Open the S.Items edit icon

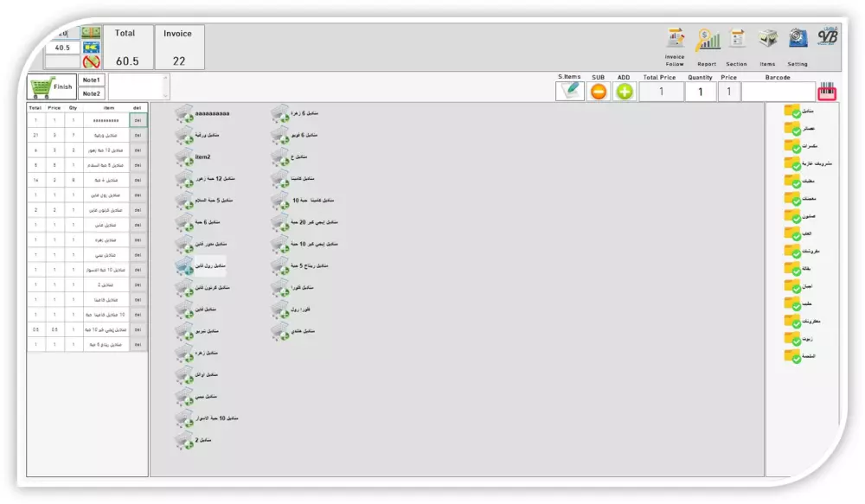pos(570,91)
